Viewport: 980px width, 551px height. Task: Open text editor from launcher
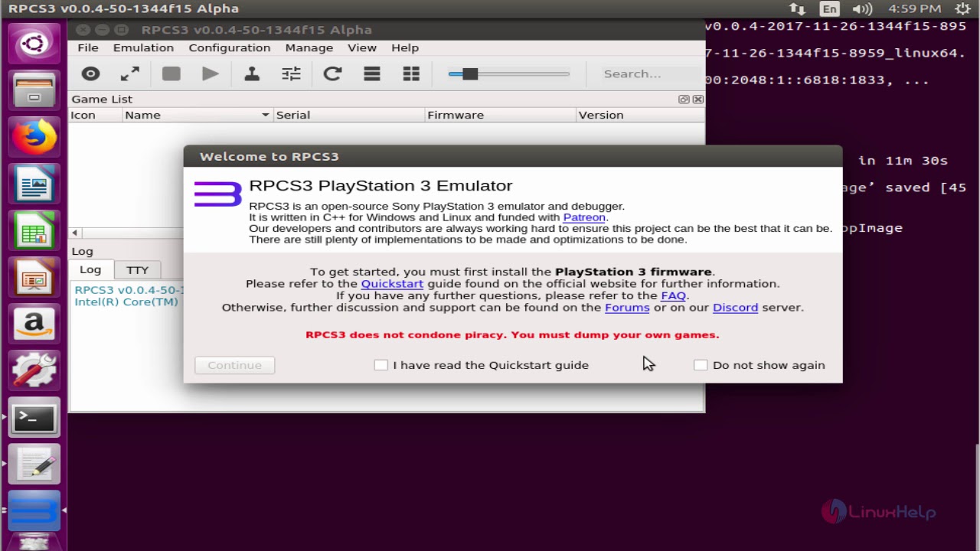pyautogui.click(x=34, y=465)
